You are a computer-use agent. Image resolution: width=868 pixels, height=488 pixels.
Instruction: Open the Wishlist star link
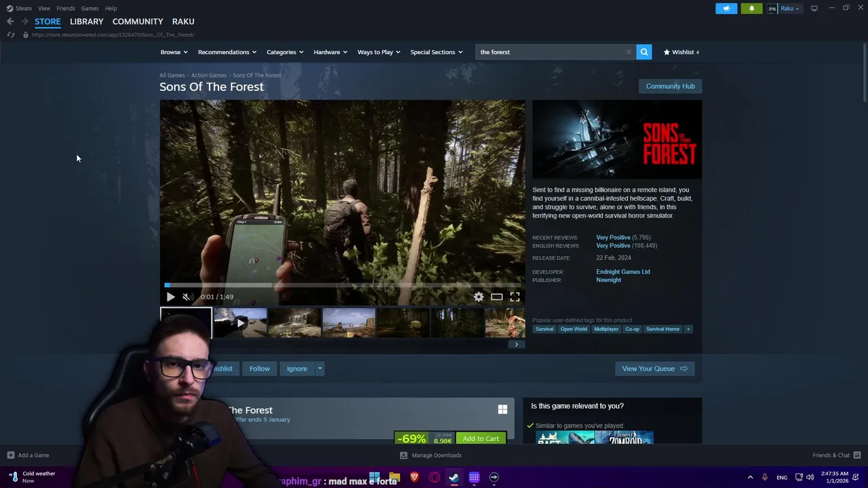click(681, 52)
